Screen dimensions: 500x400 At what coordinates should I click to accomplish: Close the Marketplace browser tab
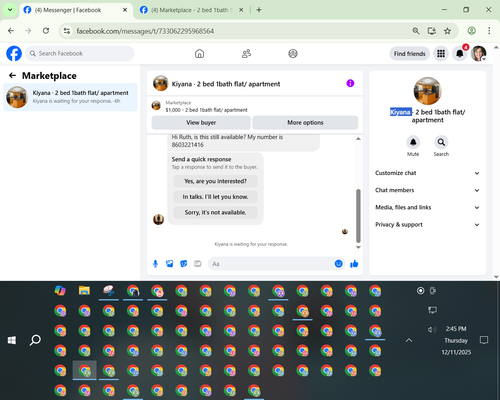coord(241,10)
